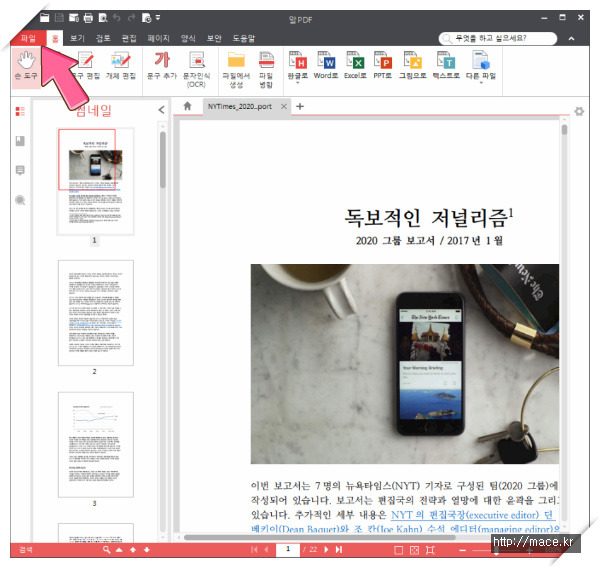Click the email envelope icon in title bar
Viewport: 600px width, 568px height.
pyautogui.click(x=74, y=18)
